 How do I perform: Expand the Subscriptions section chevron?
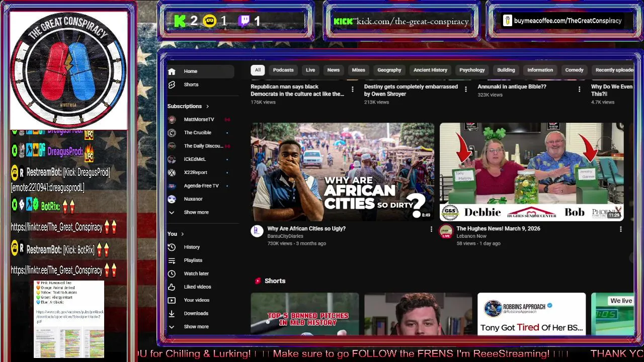(x=207, y=106)
